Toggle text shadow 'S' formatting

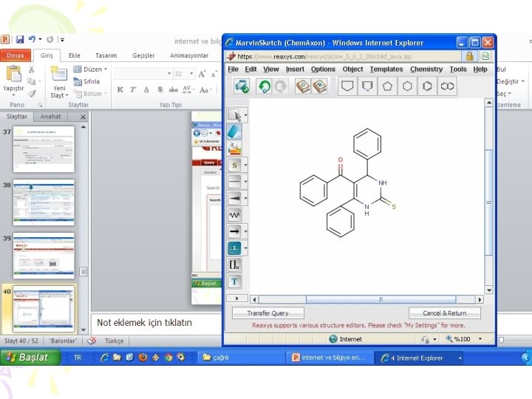[160, 89]
